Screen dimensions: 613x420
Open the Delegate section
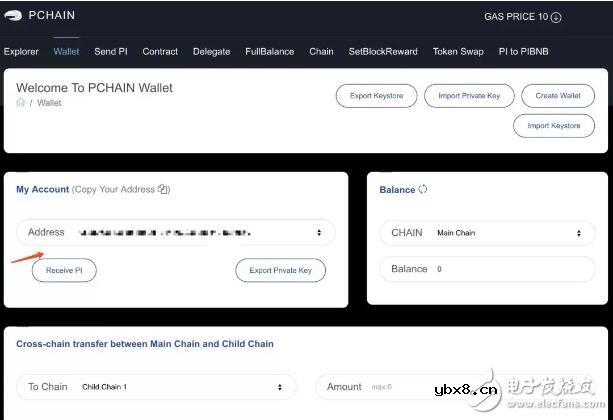point(212,52)
